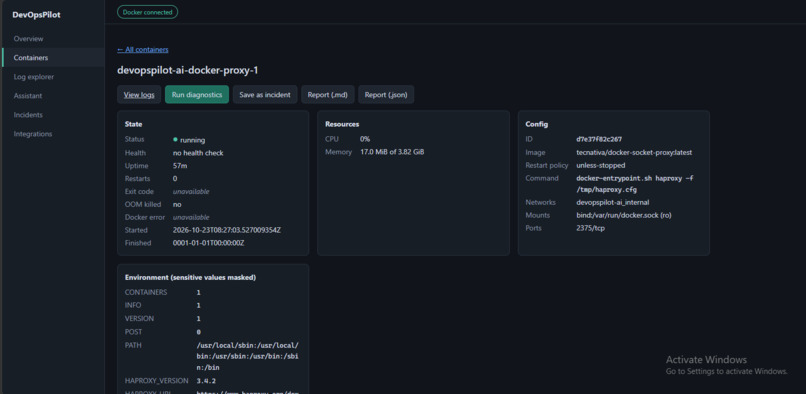The width and height of the screenshot is (806, 394).
Task: Open Log explorer from sidebar
Action: [33, 77]
